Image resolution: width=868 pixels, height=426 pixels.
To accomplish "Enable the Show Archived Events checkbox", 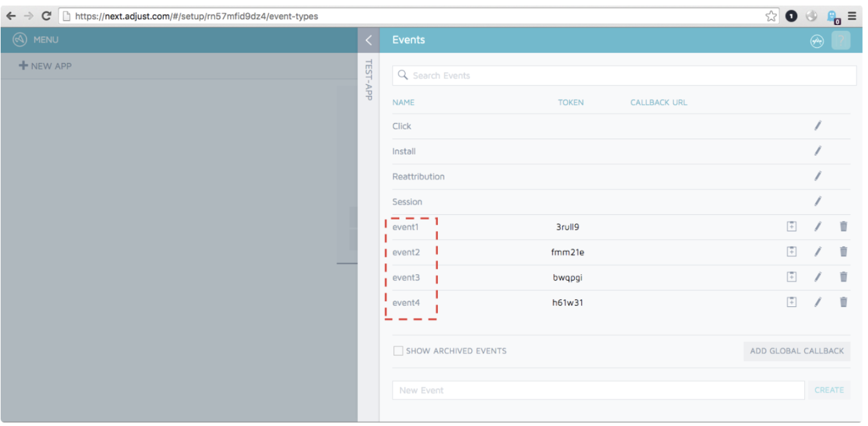I will pos(398,351).
